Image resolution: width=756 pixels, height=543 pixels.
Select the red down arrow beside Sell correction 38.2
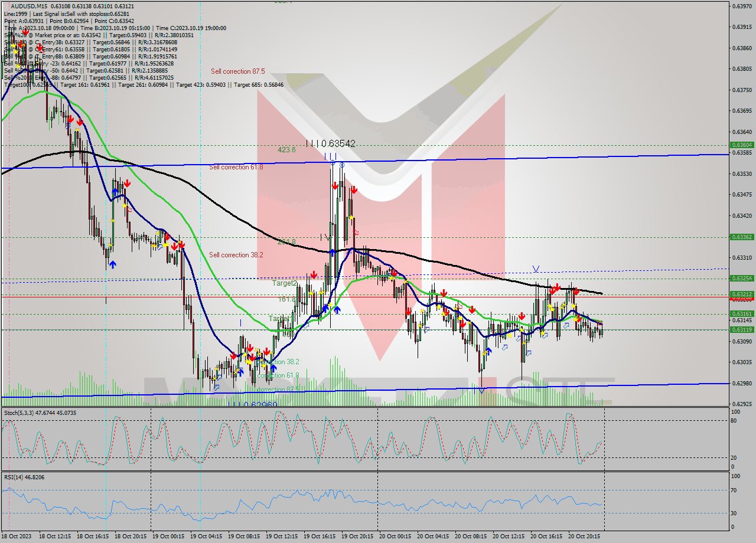[x=313, y=274]
